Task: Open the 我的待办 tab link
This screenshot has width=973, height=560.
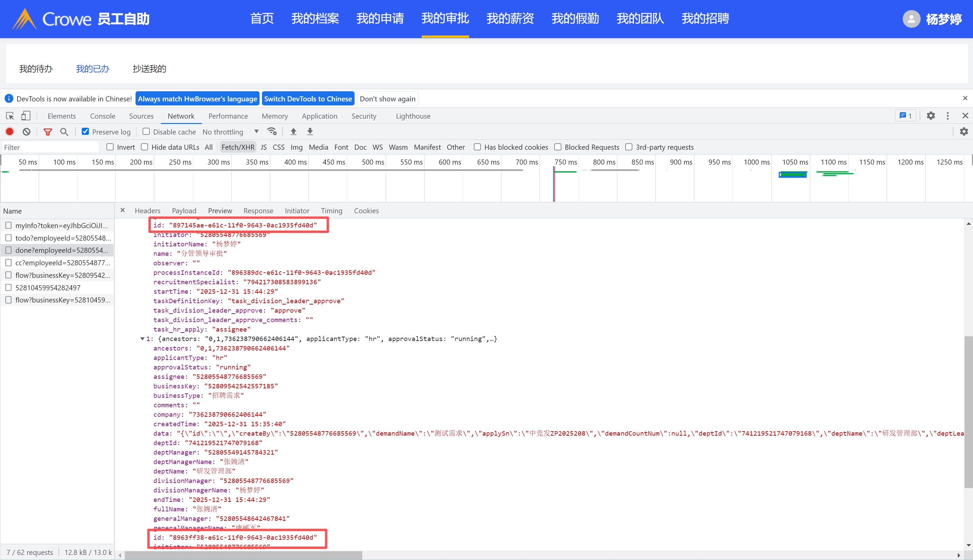Action: tap(36, 69)
